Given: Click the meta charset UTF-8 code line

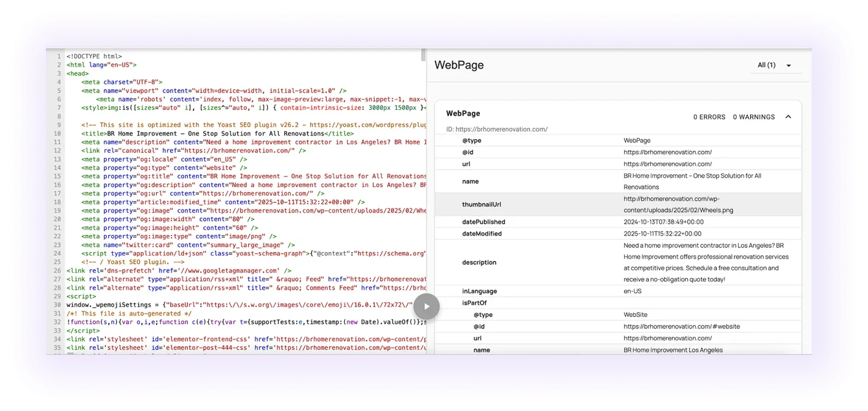Looking at the screenshot, I should 122,82.
